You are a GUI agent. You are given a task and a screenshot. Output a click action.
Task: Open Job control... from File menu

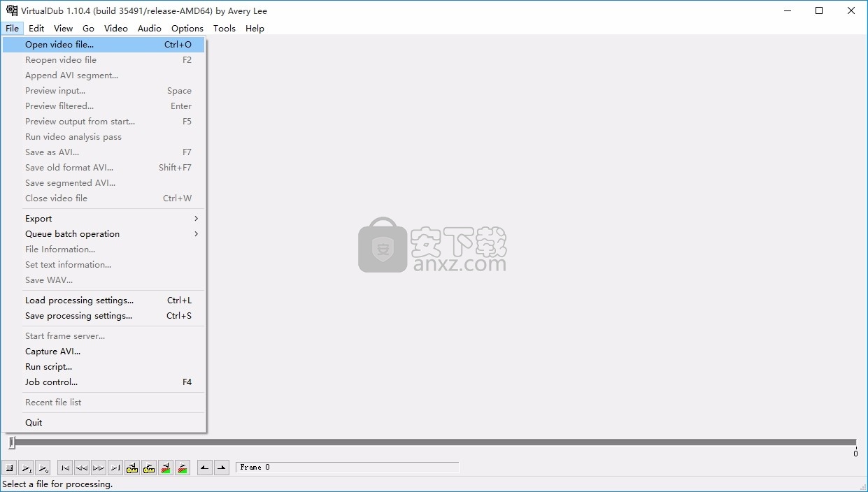104,382
